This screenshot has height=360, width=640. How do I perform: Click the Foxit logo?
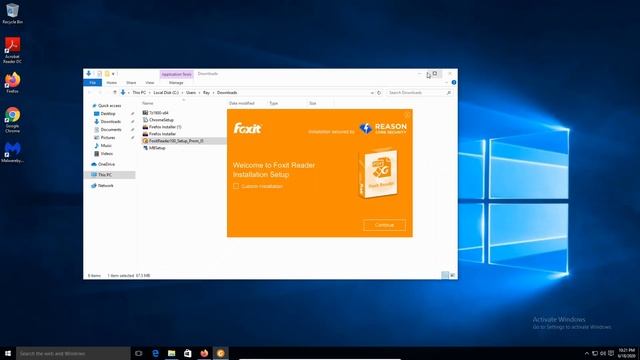click(247, 129)
